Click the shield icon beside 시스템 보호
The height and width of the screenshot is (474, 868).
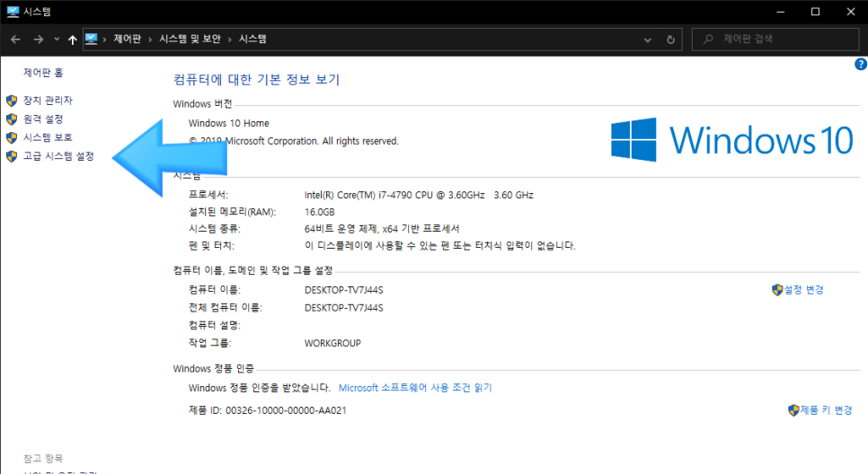[12, 137]
